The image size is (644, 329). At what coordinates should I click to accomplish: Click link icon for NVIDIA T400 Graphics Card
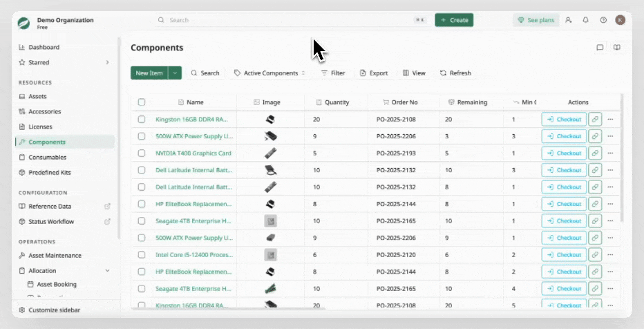coord(595,153)
